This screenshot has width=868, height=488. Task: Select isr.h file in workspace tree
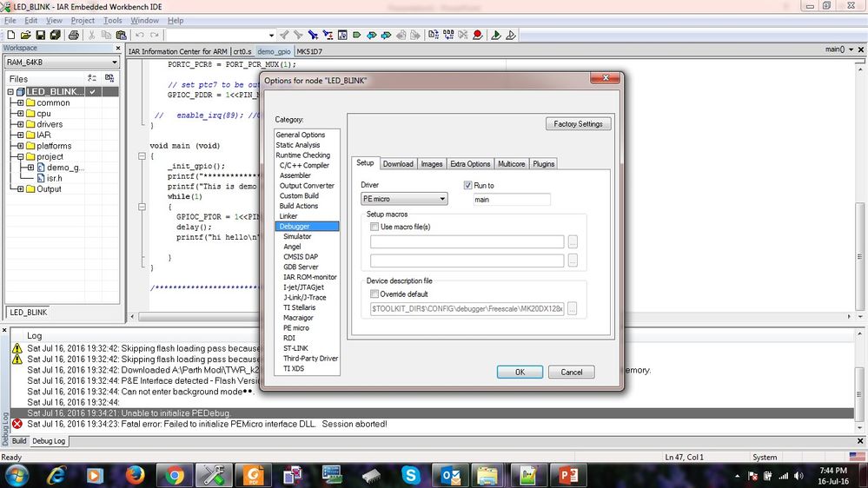coord(54,178)
